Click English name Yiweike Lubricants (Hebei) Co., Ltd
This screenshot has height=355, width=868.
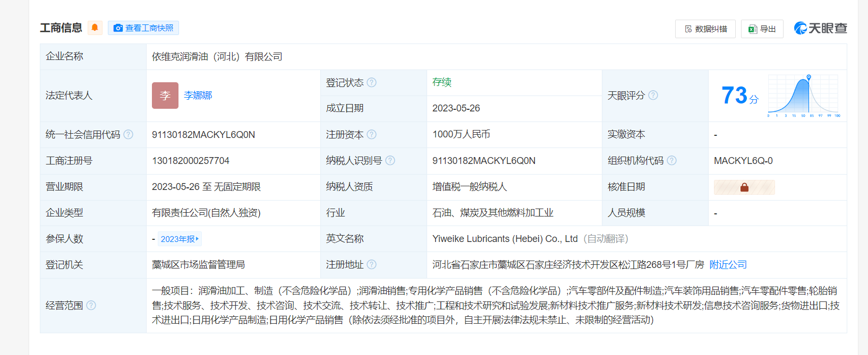505,239
